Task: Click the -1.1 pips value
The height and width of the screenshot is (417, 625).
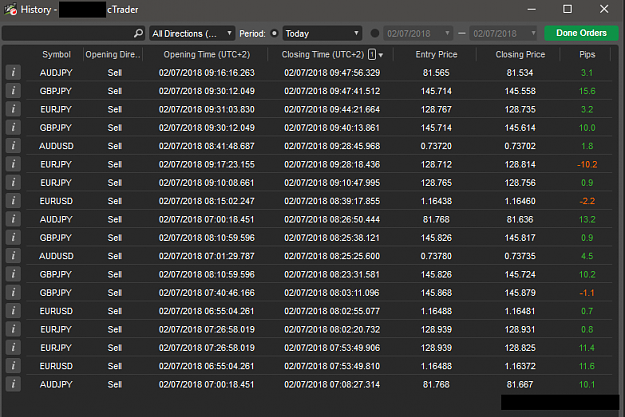Action: click(x=587, y=293)
